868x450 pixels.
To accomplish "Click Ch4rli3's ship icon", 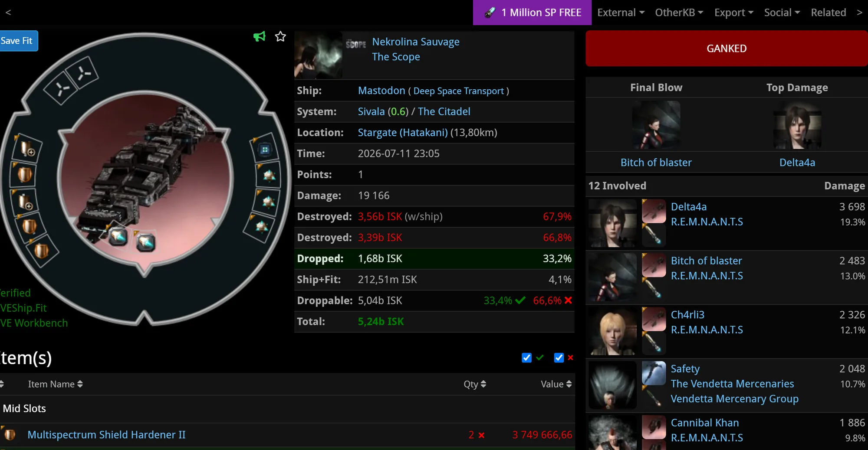I will click(x=654, y=319).
